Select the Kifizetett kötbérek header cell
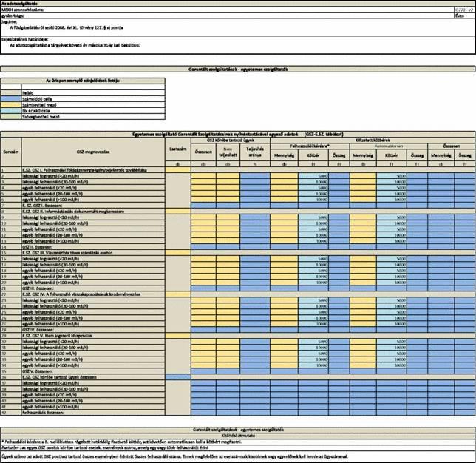Viewport: 476px width, 463px height. [x=373, y=141]
